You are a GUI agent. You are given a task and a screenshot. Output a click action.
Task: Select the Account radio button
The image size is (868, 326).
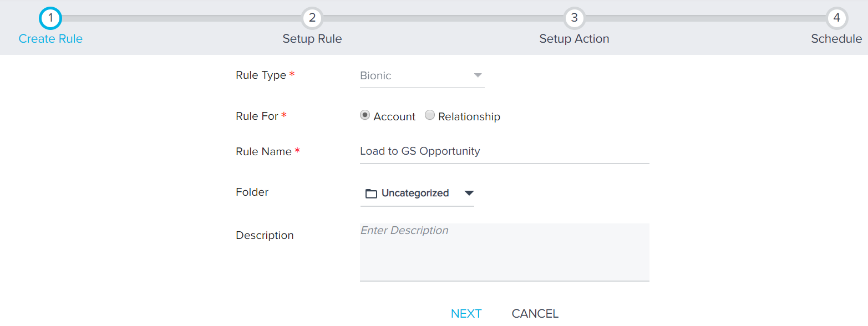coord(364,115)
